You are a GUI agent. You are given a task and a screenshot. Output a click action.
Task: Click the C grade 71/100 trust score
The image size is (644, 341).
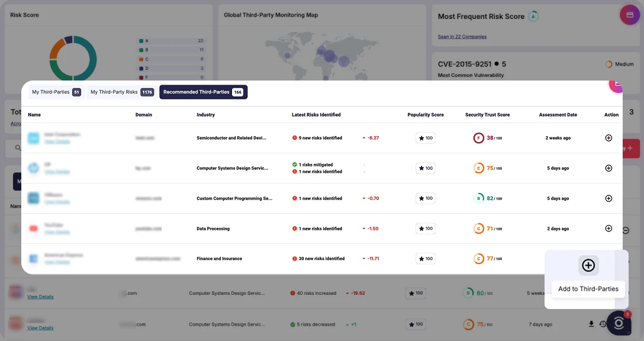click(x=488, y=229)
